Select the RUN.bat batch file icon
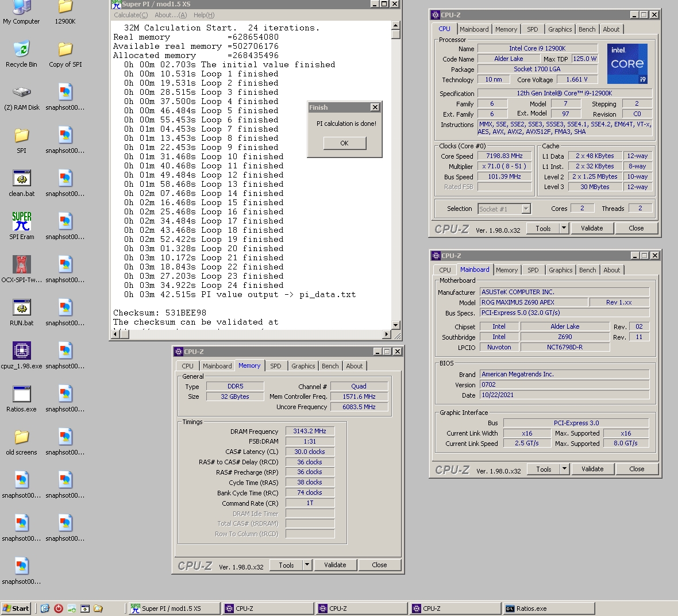The height and width of the screenshot is (616, 678). [22, 307]
